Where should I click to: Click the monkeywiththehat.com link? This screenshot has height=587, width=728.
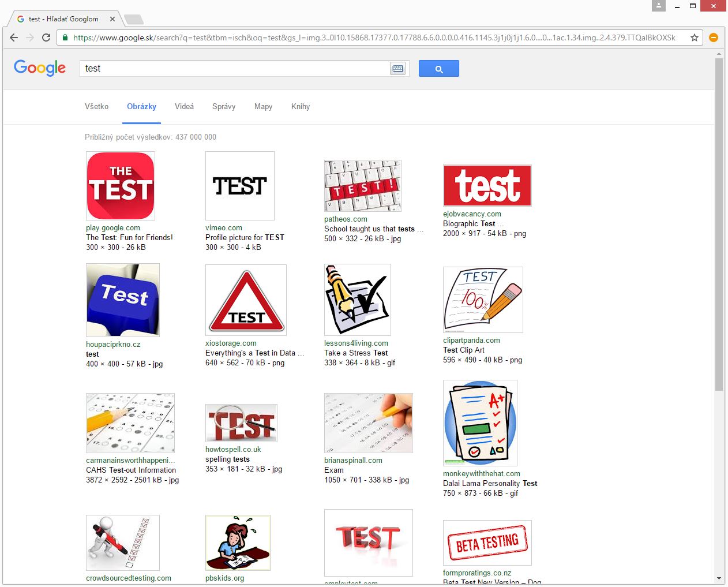click(x=482, y=474)
